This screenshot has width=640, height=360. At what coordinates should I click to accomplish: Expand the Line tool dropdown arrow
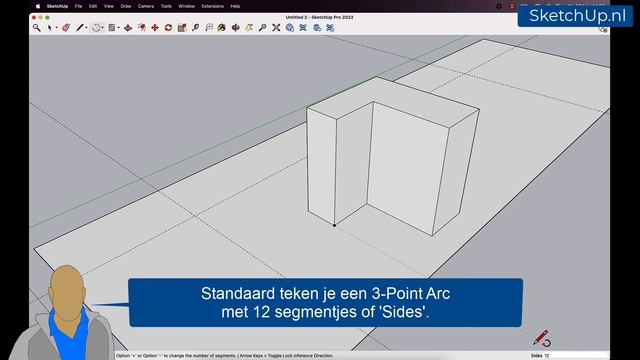86,28
